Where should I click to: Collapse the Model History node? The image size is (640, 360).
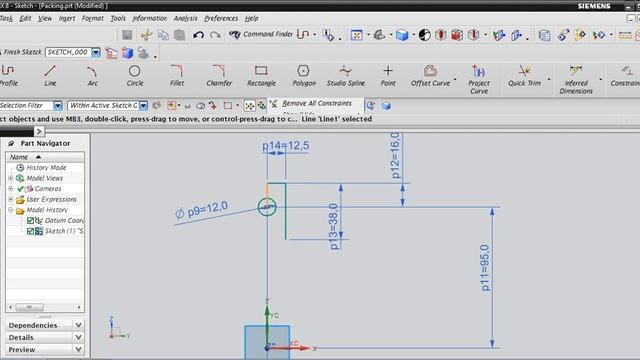click(x=11, y=210)
